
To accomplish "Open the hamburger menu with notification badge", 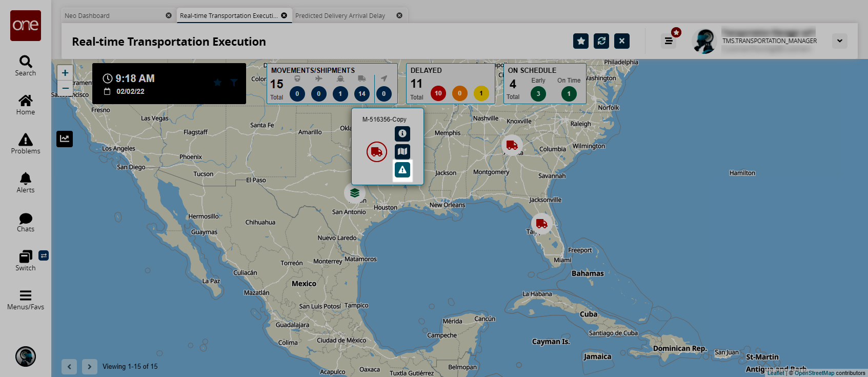I will 669,41.
